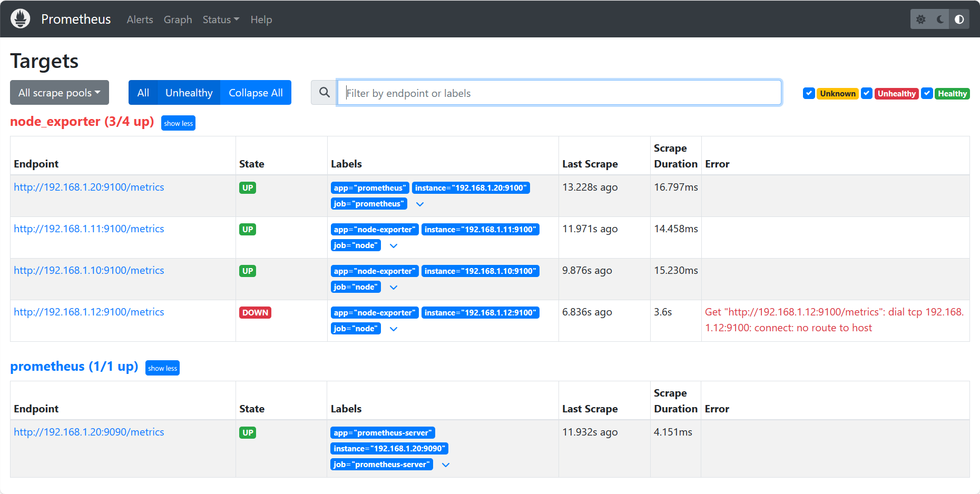Click the prometheus (1/1 up) heading

(74, 367)
